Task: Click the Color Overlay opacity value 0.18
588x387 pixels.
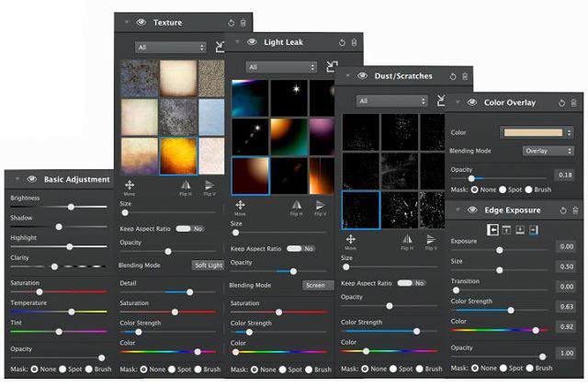Action: (x=565, y=176)
